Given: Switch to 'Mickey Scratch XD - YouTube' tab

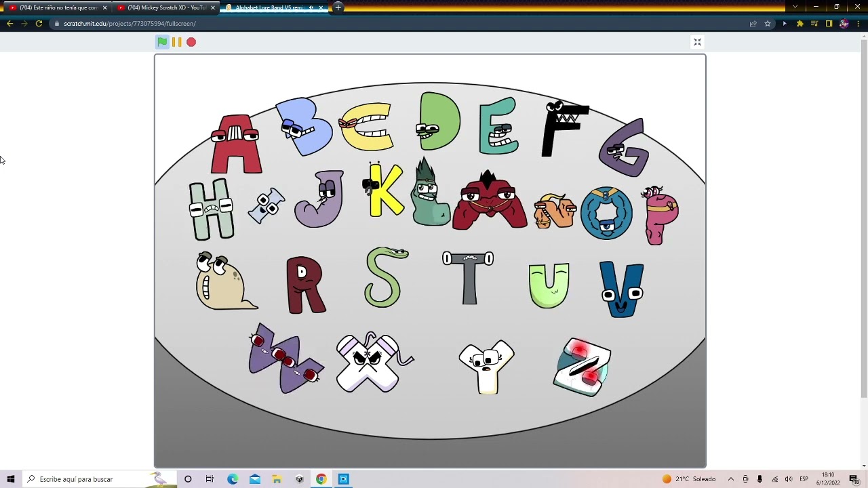Looking at the screenshot, I should click(x=166, y=7).
